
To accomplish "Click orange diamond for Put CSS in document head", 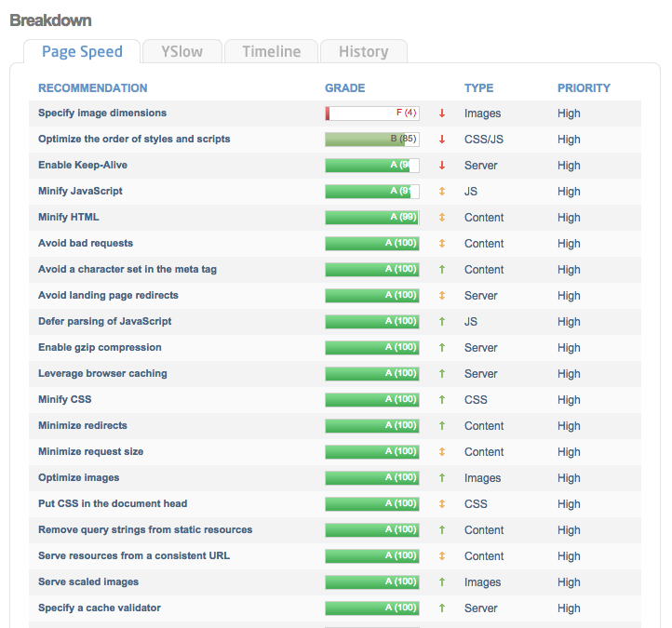I will coord(442,504).
